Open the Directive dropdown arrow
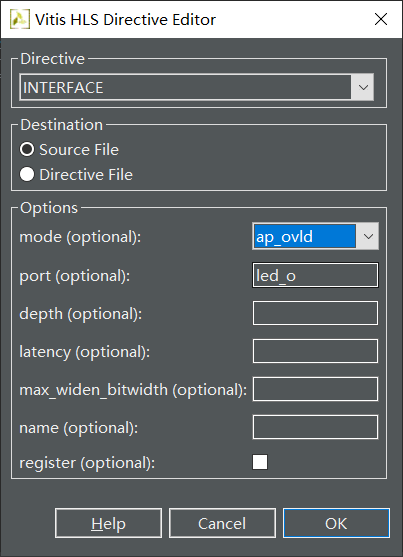The image size is (403, 557). tap(362, 87)
